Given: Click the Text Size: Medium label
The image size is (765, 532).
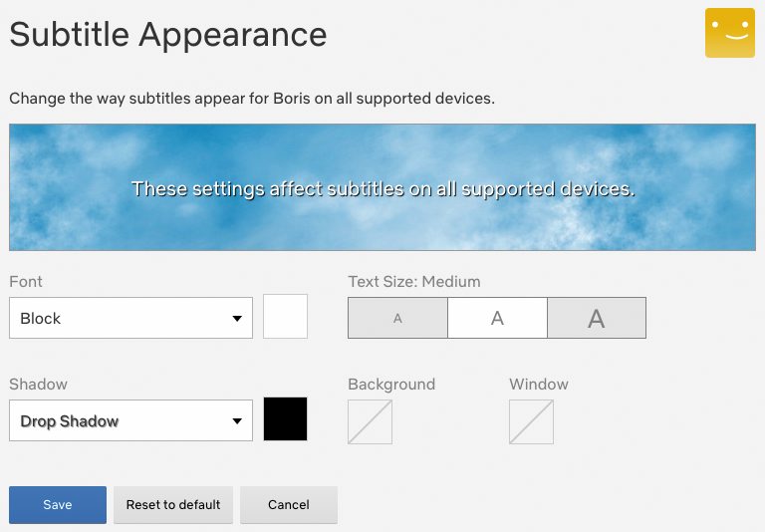Looking at the screenshot, I should 414,282.
